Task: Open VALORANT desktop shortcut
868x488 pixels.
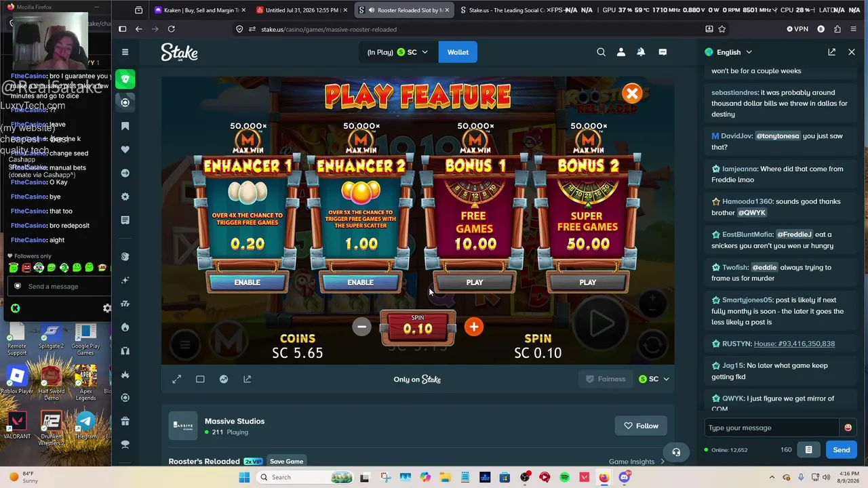Action: tap(17, 426)
